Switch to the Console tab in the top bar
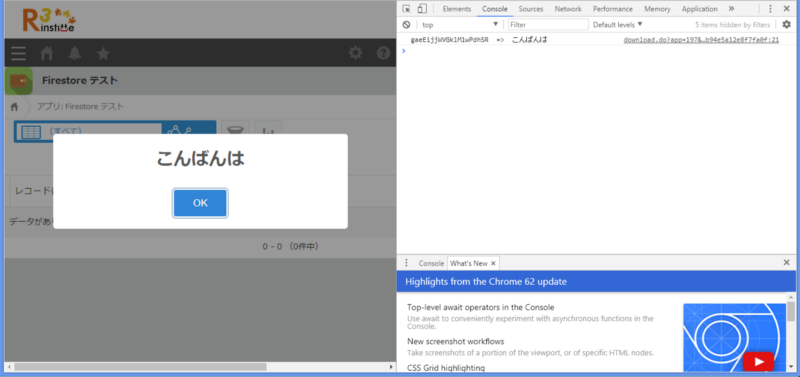The height and width of the screenshot is (377, 800). pos(495,9)
